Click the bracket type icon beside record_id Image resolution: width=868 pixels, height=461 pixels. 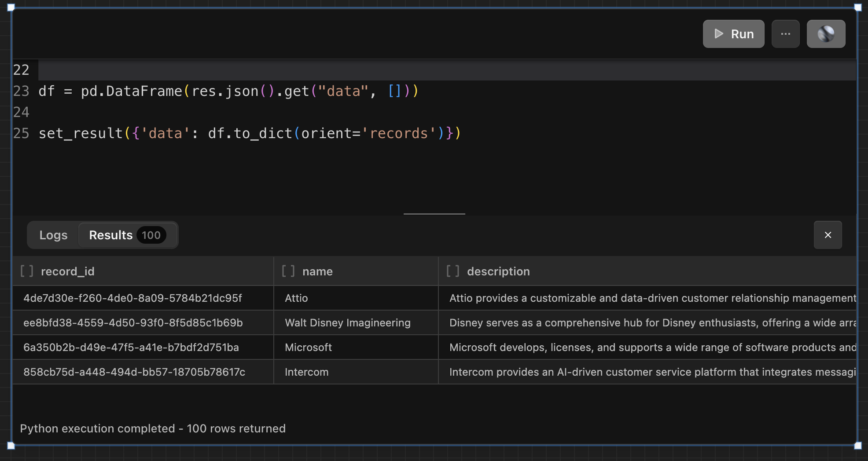[27, 271]
